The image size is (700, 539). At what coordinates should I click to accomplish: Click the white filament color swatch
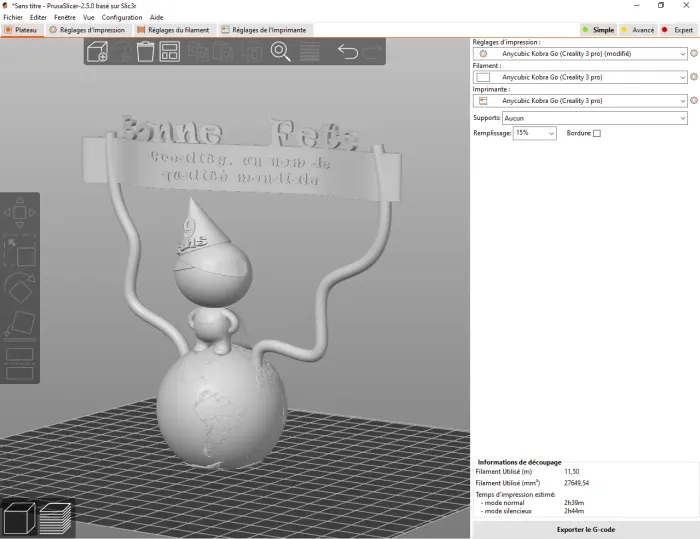pos(483,77)
